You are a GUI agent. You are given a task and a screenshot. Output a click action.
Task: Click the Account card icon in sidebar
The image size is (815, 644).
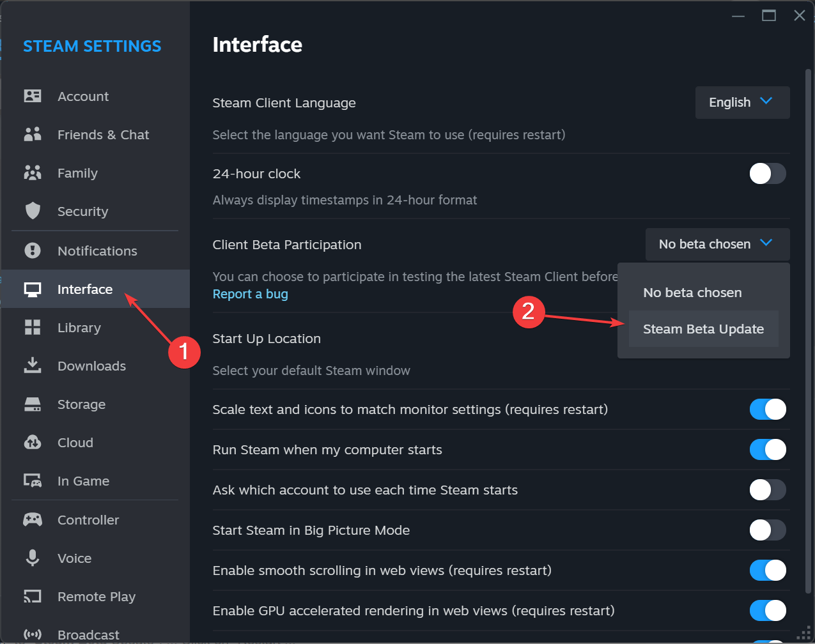point(33,96)
